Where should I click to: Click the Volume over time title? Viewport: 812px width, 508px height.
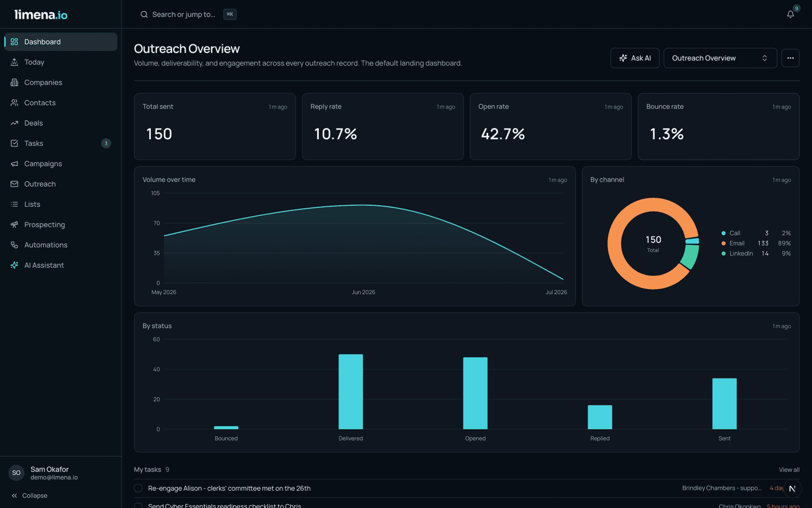click(169, 180)
